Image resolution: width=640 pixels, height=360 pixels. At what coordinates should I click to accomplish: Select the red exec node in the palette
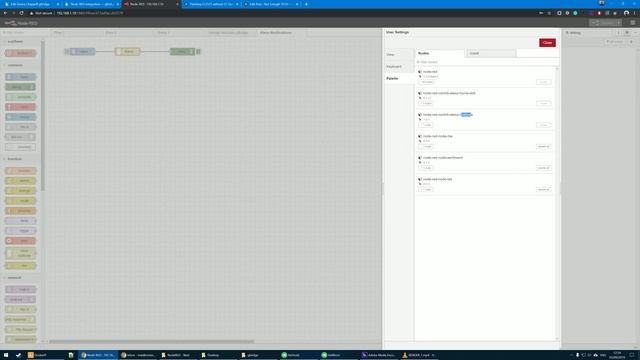point(20,241)
